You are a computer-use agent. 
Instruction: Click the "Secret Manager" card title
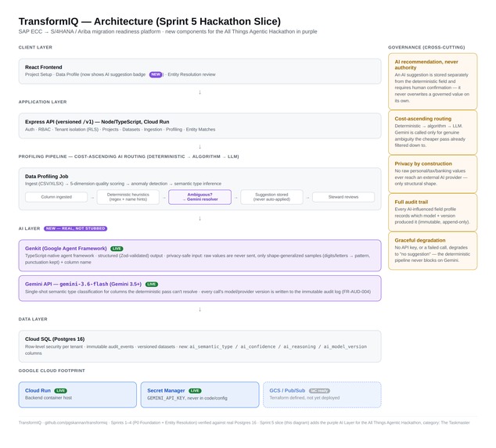pos(166,390)
